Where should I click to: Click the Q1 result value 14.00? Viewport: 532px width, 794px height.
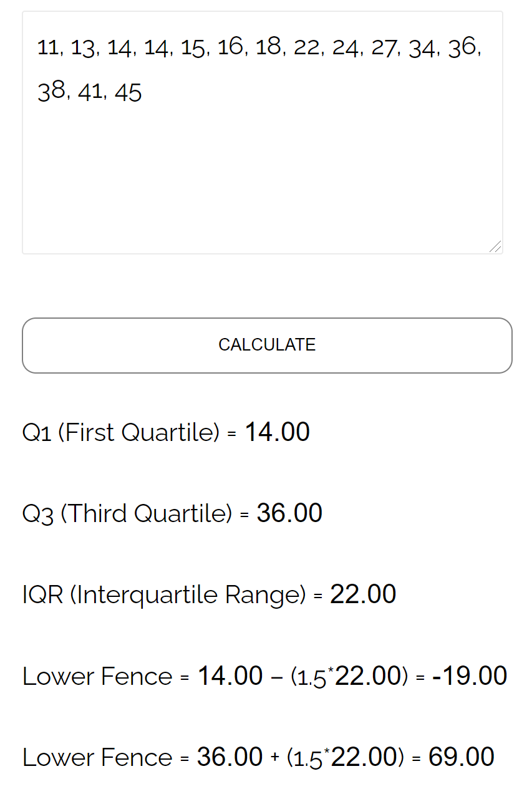point(278,432)
